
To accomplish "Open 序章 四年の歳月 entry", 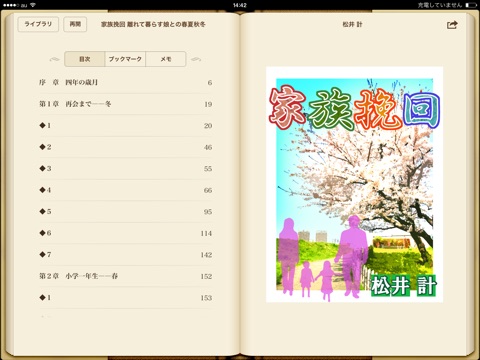I will pos(125,82).
